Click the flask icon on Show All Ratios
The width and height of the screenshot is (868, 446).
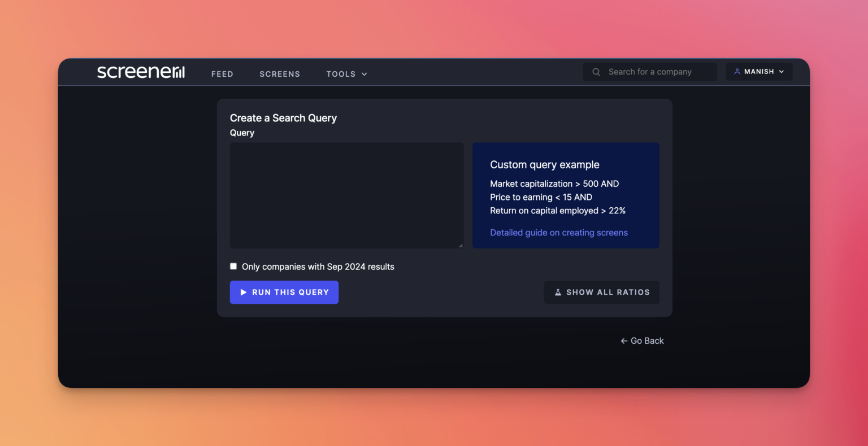558,292
